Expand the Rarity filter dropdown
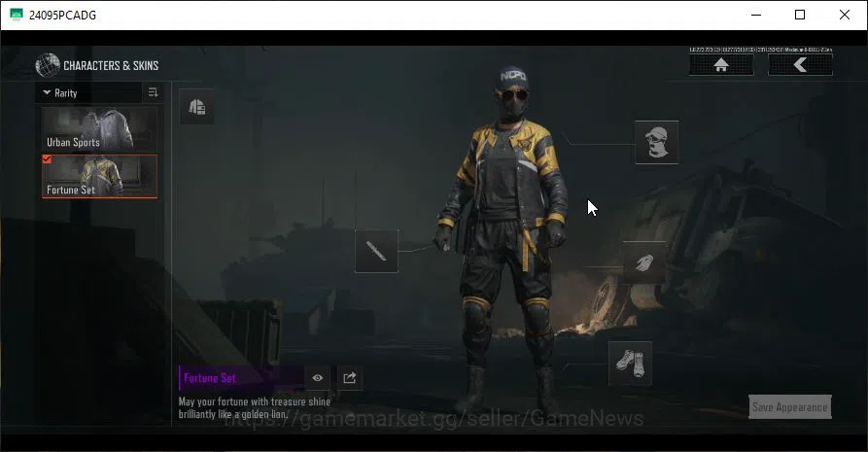 (x=88, y=93)
